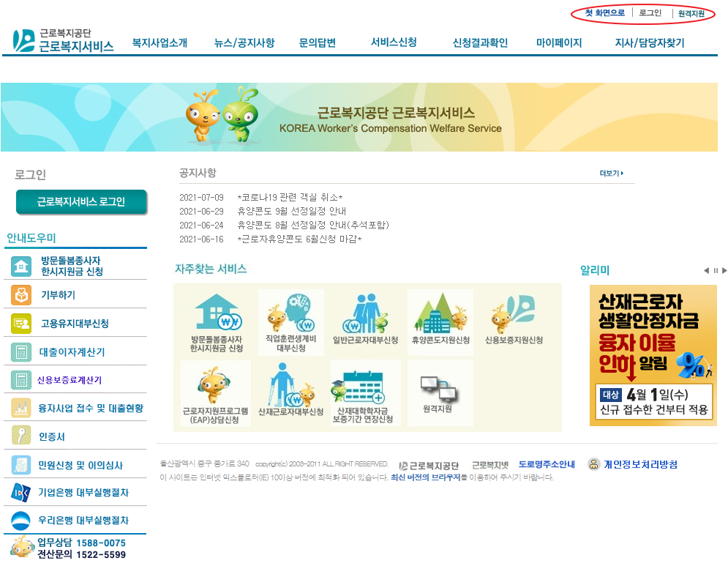Open the 문의답변 menu
The height and width of the screenshot is (577, 728).
[318, 42]
